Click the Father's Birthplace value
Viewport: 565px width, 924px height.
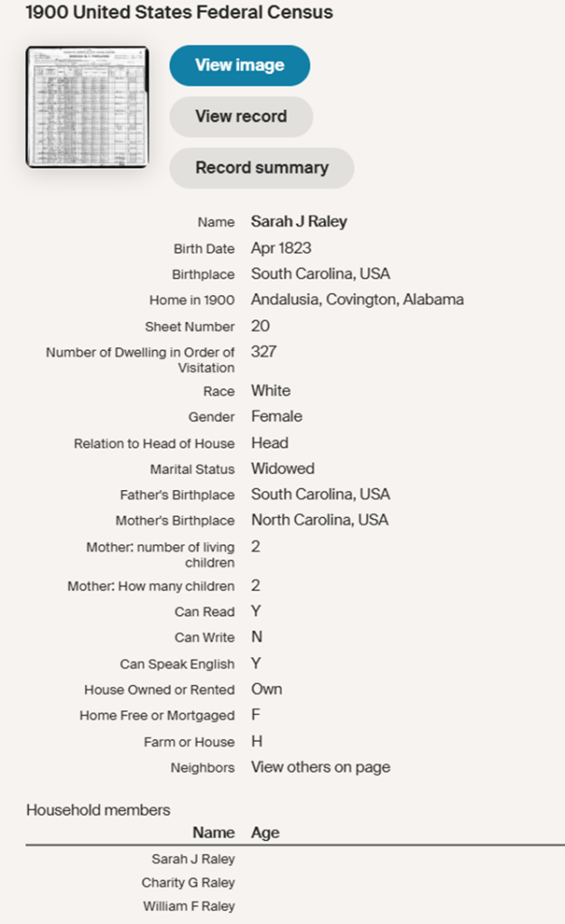320,494
